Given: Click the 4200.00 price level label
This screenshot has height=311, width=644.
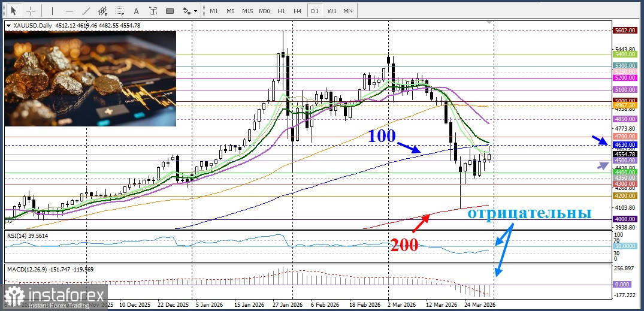Looking at the screenshot, I should tap(625, 196).
